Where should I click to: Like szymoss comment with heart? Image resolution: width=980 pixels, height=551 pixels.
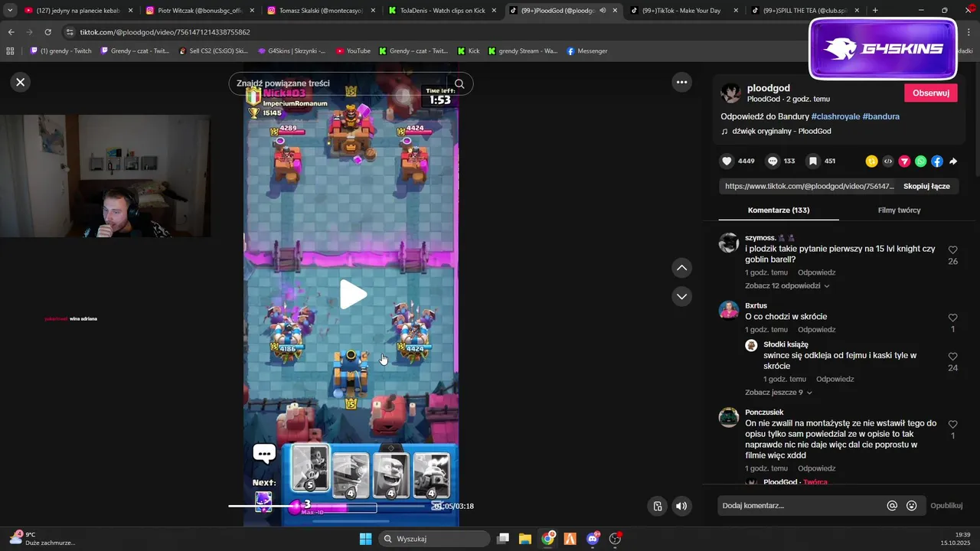click(952, 250)
